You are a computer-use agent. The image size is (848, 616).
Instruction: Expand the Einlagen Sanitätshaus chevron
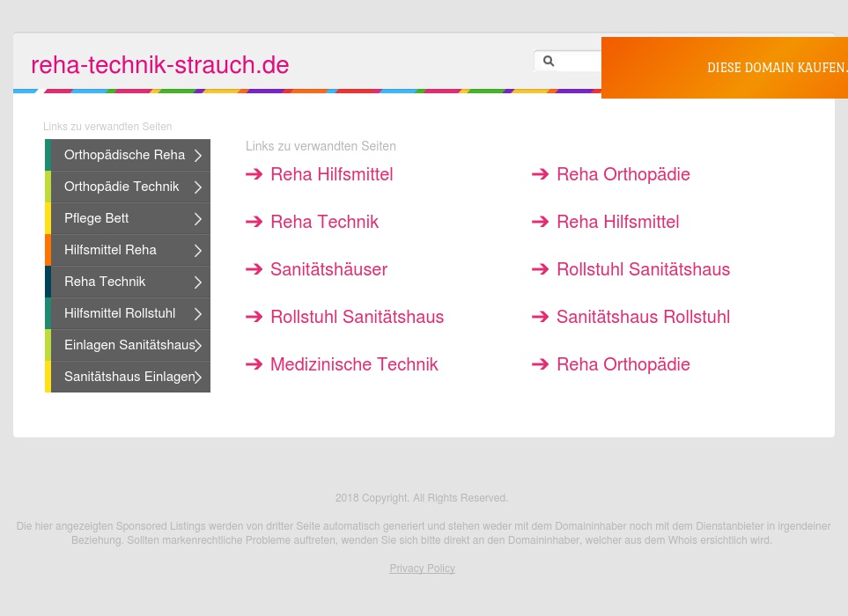197,345
